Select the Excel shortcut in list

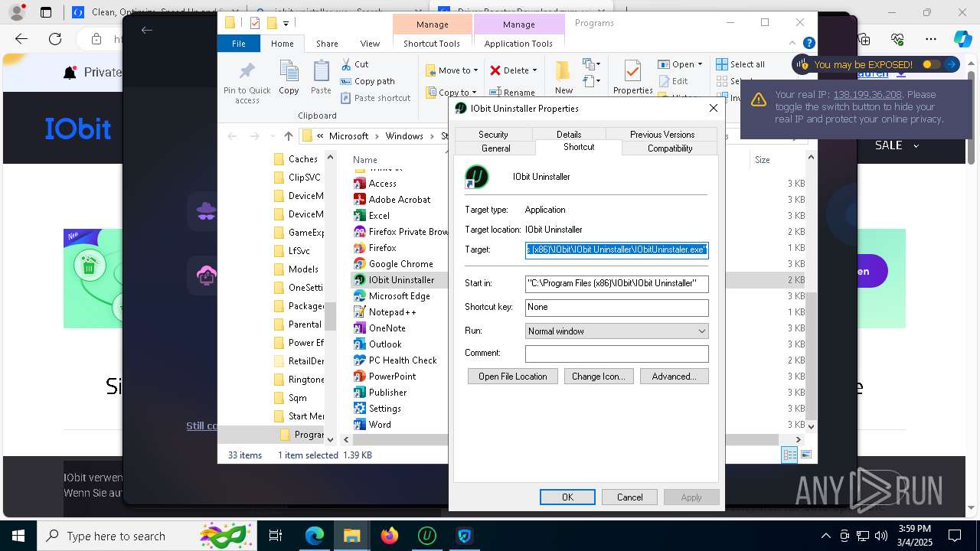pos(372,216)
